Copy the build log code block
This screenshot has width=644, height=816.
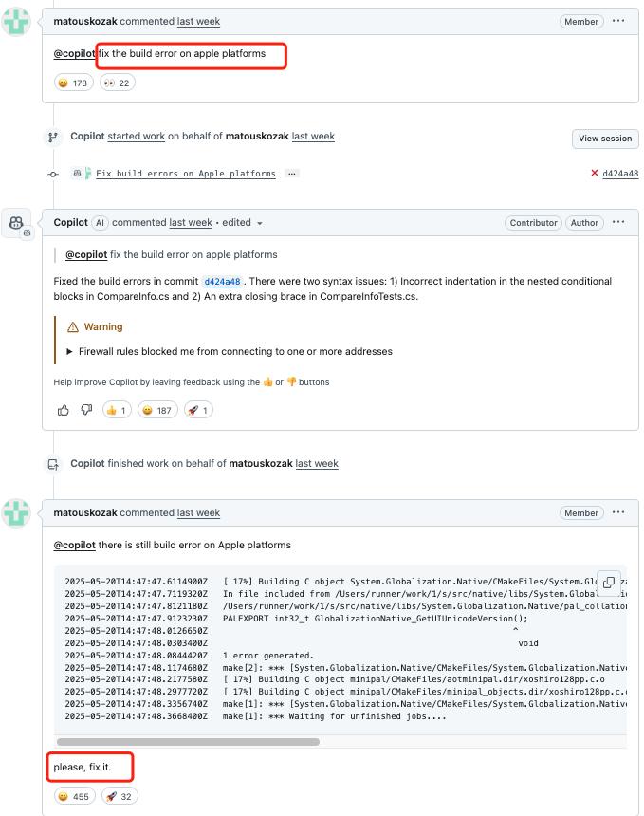click(x=609, y=583)
